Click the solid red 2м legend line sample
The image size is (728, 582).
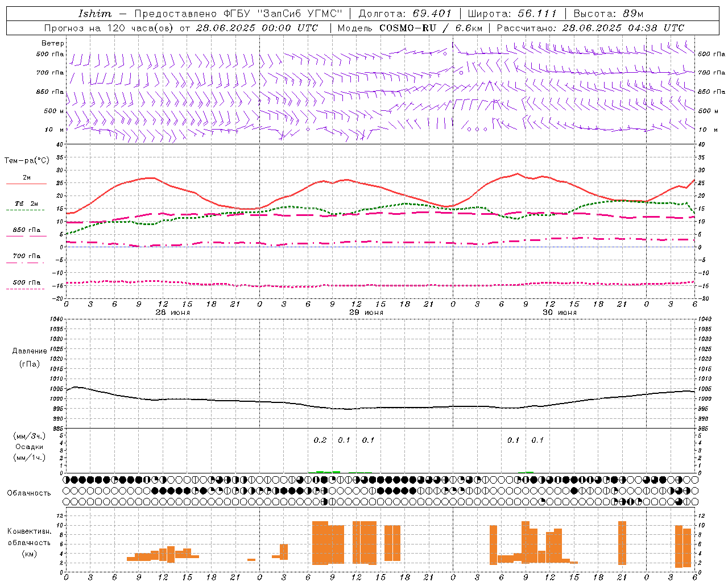point(26,184)
